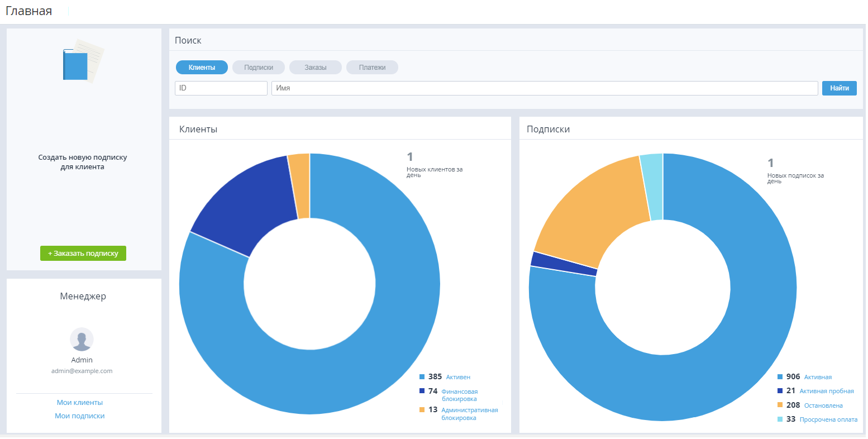
Task: Click the orange Остановлена legend color square
Action: [780, 405]
